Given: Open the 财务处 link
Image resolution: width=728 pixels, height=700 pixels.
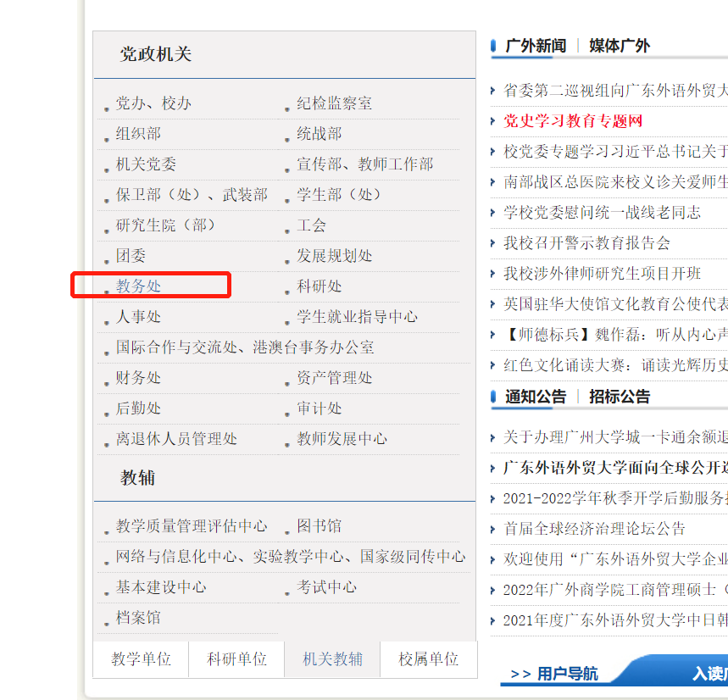Looking at the screenshot, I should pyautogui.click(x=138, y=378).
